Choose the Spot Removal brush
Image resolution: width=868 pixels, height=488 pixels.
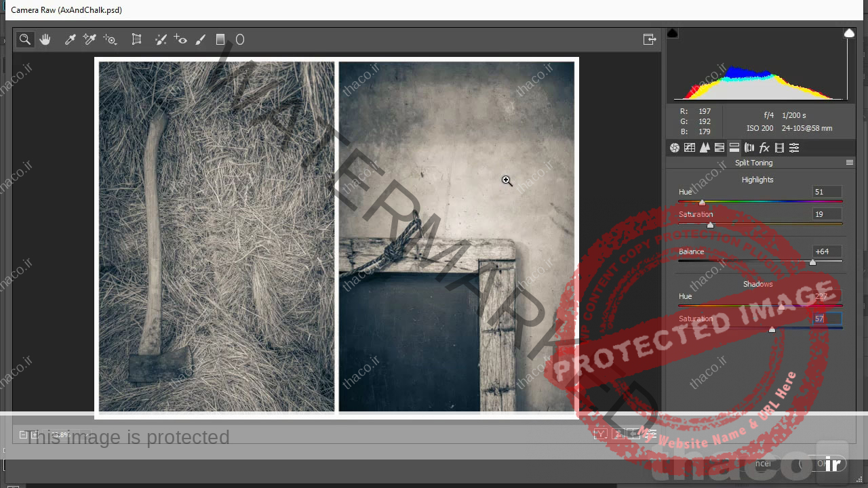(161, 39)
